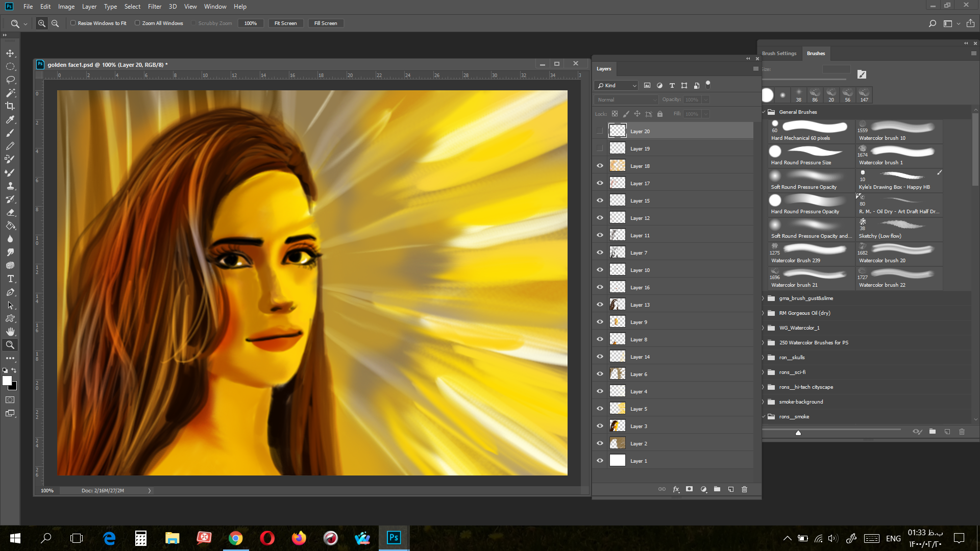Viewport: 980px width, 551px height.
Task: Add a layer mask to the layer
Action: pyautogui.click(x=690, y=489)
